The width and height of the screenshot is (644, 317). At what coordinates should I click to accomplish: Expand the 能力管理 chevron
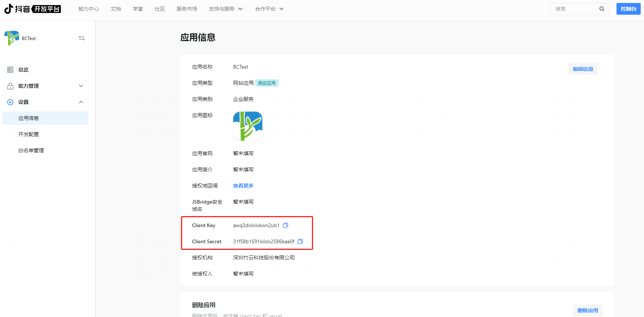81,86
